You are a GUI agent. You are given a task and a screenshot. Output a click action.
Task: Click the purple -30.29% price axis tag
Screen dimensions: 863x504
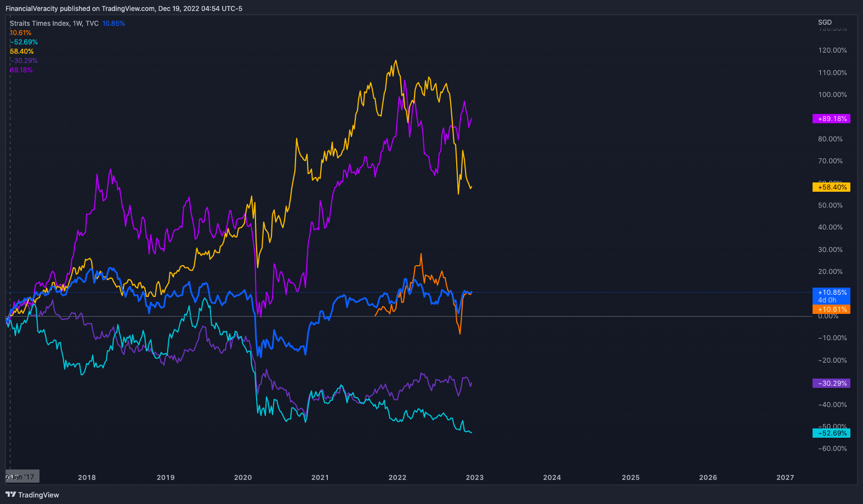(831, 383)
